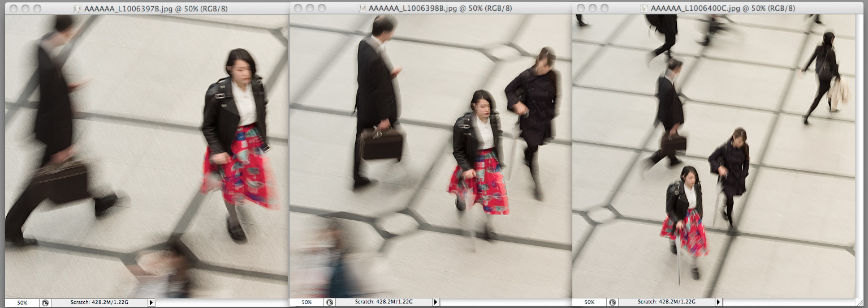Activate window titled AAAAAA_L1006400C.jpg @ 50% (RGB/8)

coord(723,8)
